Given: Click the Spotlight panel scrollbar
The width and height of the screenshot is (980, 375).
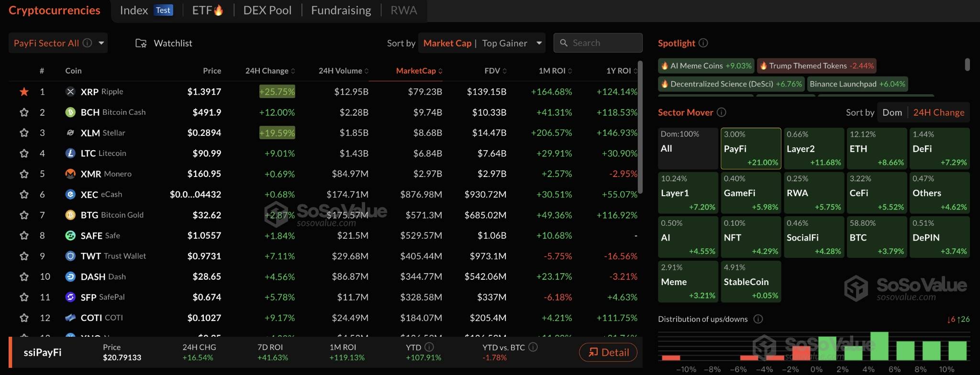Looking at the screenshot, I should click(967, 65).
